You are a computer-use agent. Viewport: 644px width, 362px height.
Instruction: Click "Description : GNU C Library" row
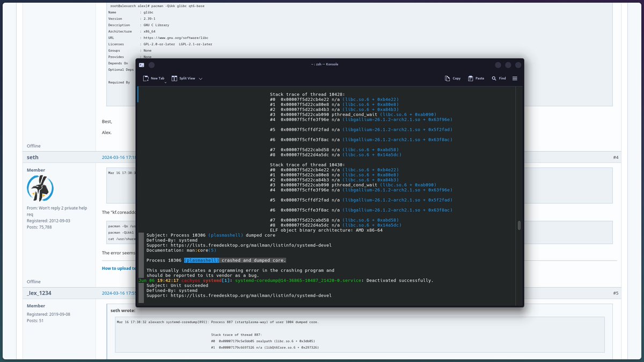click(x=138, y=25)
